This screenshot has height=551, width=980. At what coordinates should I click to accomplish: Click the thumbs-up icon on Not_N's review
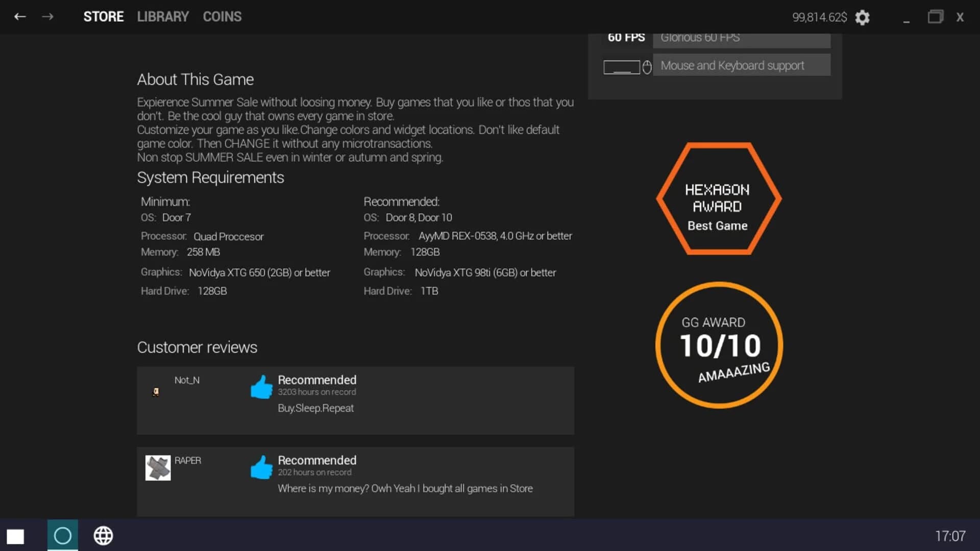(261, 387)
